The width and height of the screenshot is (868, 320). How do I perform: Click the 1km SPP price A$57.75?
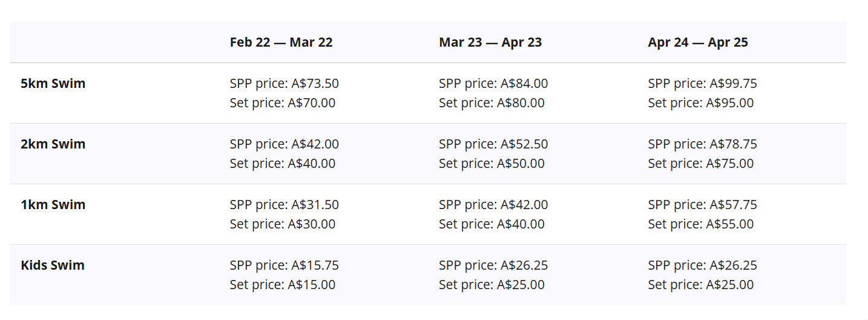pos(702,205)
